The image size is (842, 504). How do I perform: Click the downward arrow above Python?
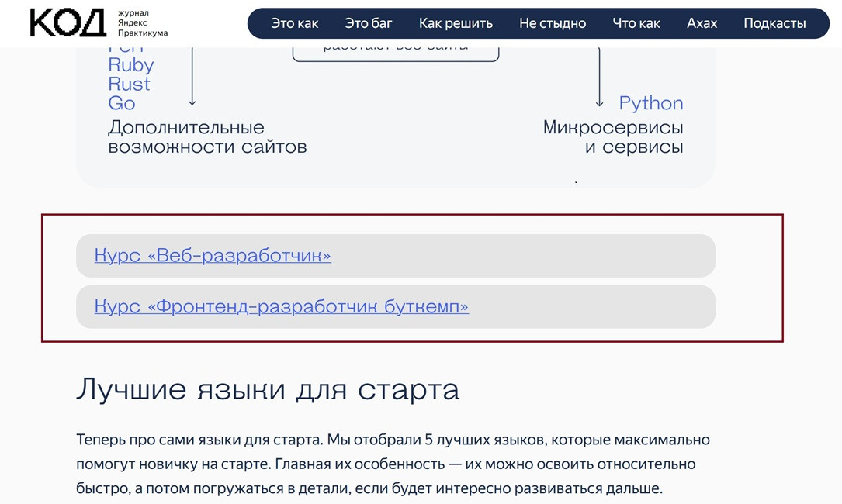pyautogui.click(x=599, y=77)
